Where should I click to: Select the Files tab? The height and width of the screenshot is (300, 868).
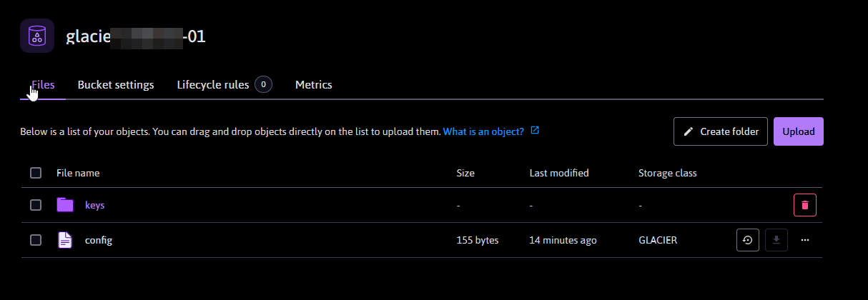click(44, 84)
